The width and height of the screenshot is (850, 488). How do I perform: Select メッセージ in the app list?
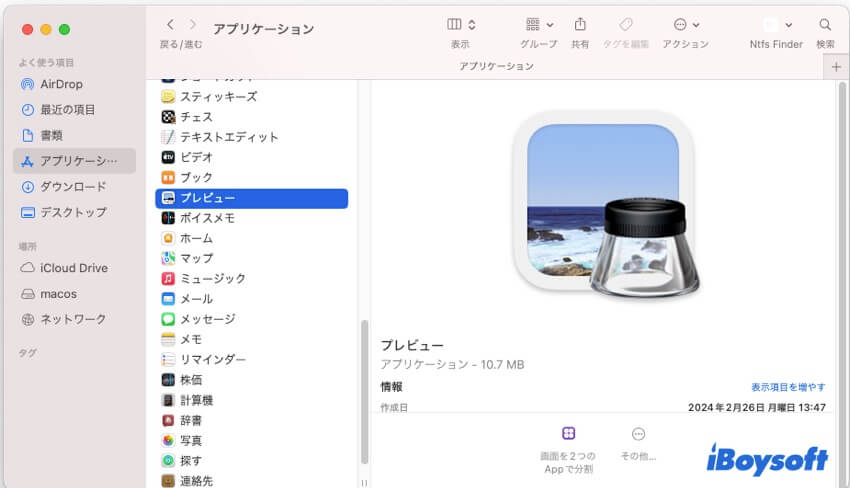click(252, 319)
